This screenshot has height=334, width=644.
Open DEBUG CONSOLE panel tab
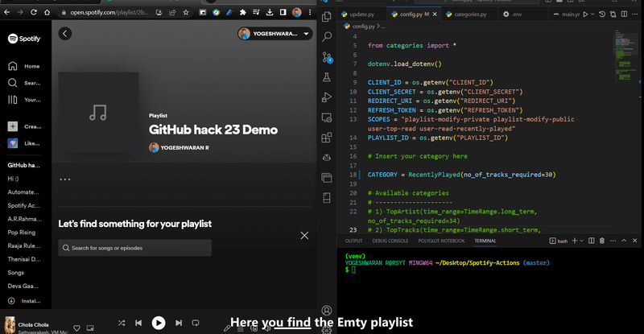(x=390, y=241)
